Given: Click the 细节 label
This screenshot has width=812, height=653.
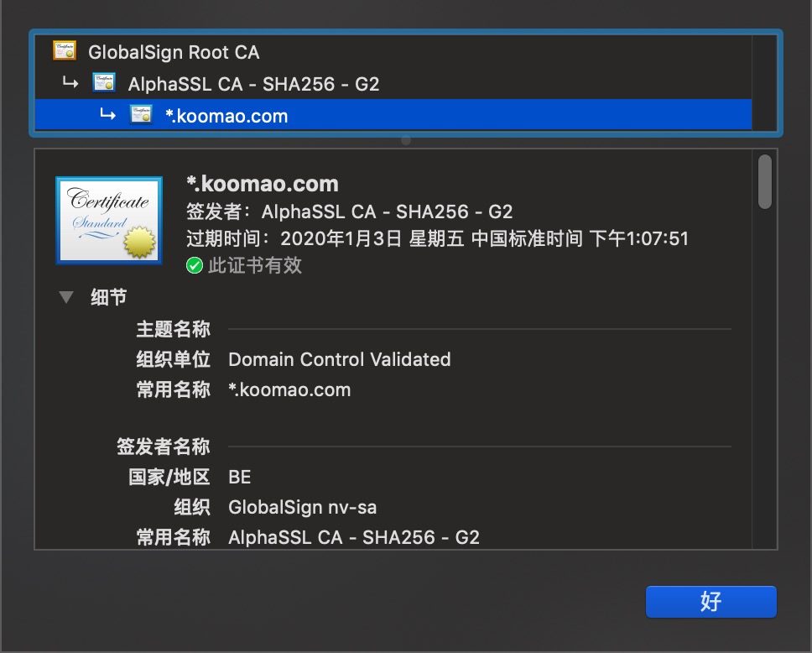Looking at the screenshot, I should pos(109,297).
